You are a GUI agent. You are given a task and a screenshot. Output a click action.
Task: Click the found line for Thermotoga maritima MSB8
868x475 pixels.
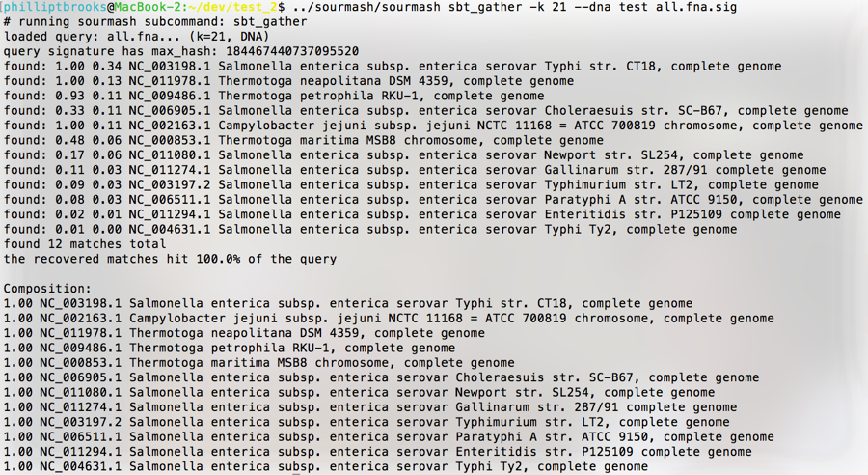(x=304, y=141)
